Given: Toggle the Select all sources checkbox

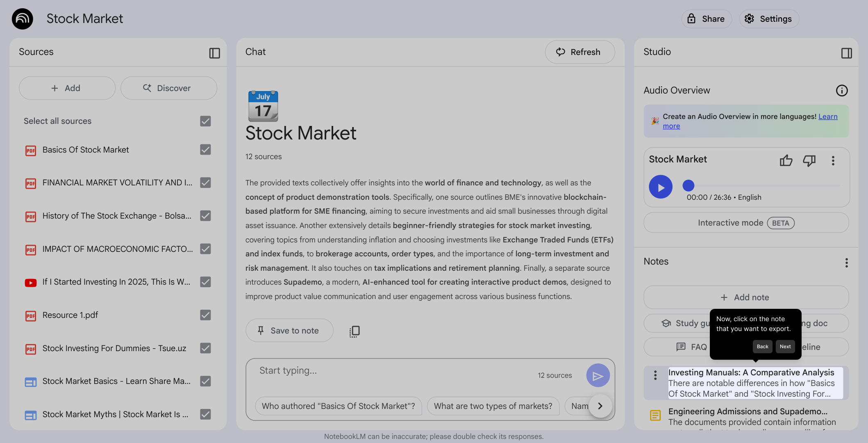Looking at the screenshot, I should coord(205,121).
